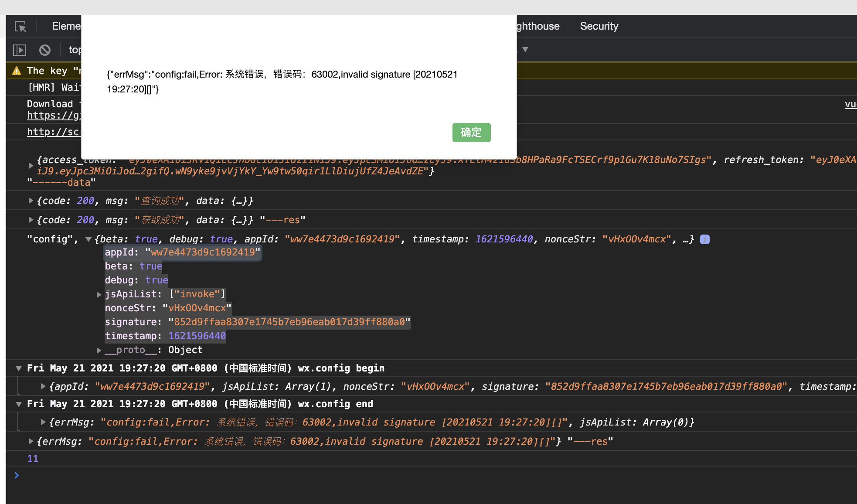Expand the __proto__ Object node
Viewport: 857px width, 504px height.
[x=99, y=351]
